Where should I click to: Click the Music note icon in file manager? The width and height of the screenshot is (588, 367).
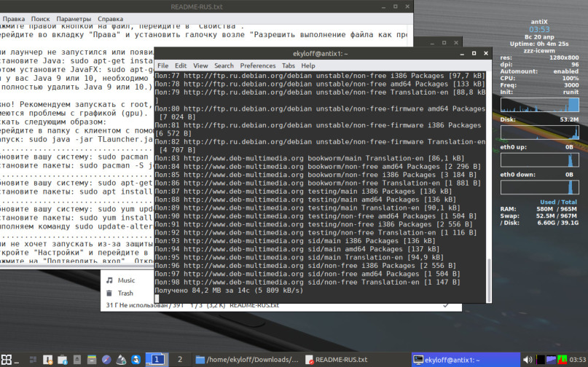click(x=109, y=280)
